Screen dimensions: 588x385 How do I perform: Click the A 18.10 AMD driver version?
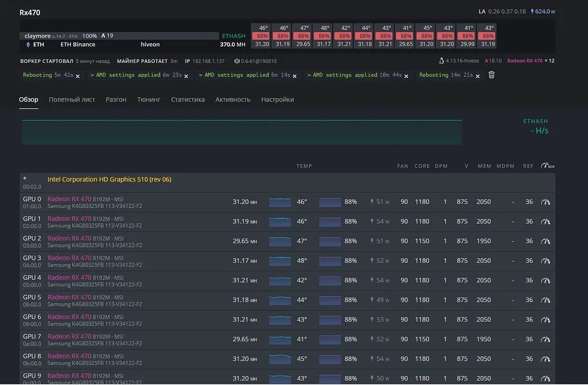493,61
